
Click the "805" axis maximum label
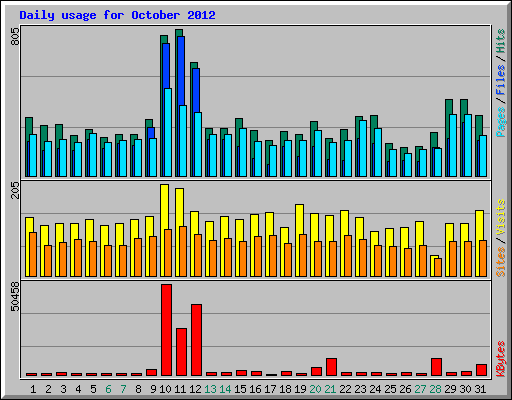click(15, 37)
